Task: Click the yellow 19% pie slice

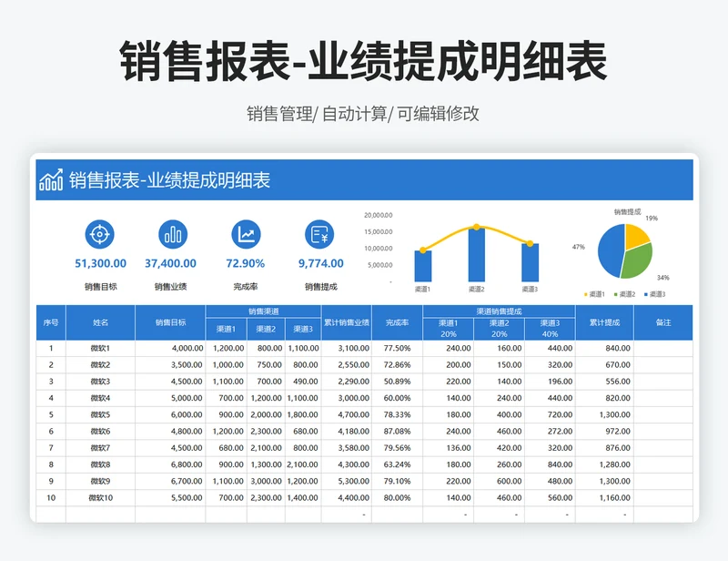Action: (636, 236)
